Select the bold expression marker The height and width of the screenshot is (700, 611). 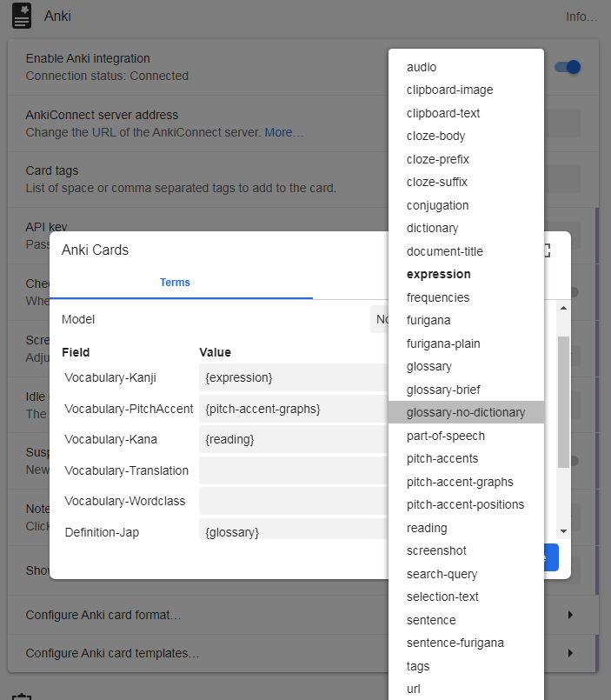point(466,274)
